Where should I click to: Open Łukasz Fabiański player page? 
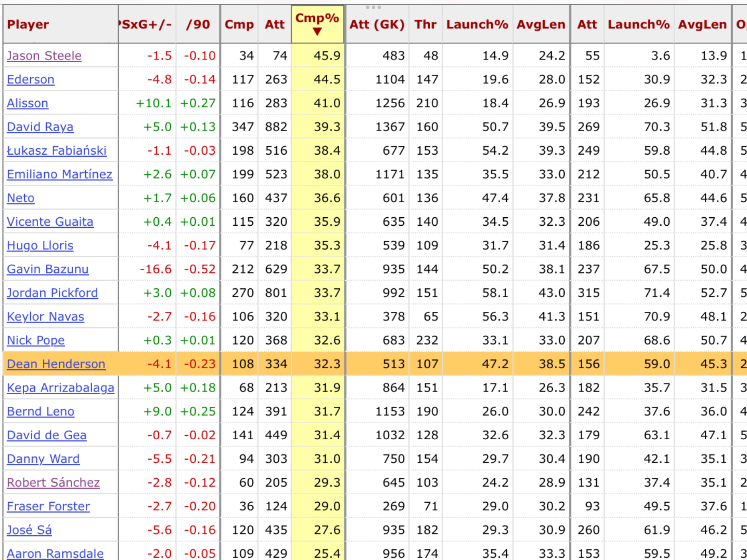[x=57, y=151]
